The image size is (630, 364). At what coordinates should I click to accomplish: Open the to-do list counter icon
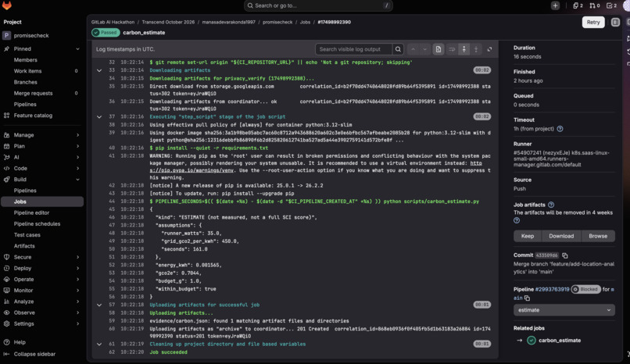tap(611, 5)
